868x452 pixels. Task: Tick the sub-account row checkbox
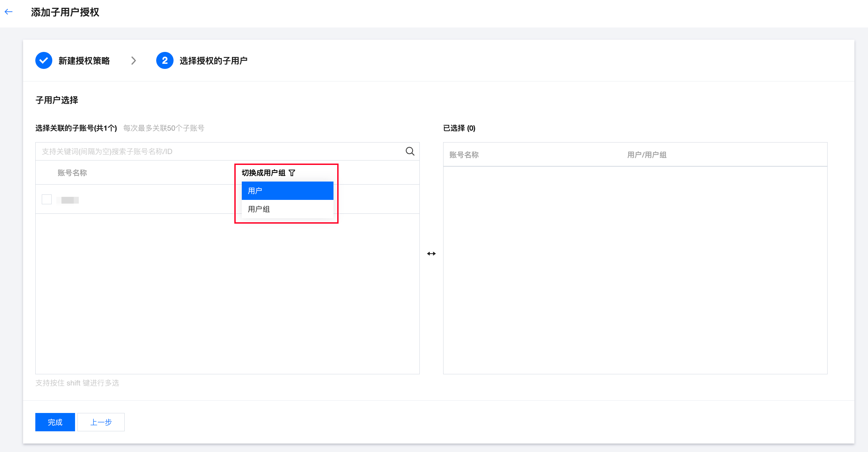[47, 199]
